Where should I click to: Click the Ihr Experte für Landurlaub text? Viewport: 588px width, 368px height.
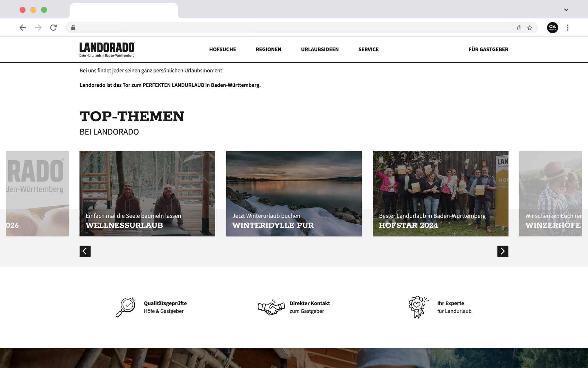tap(454, 307)
